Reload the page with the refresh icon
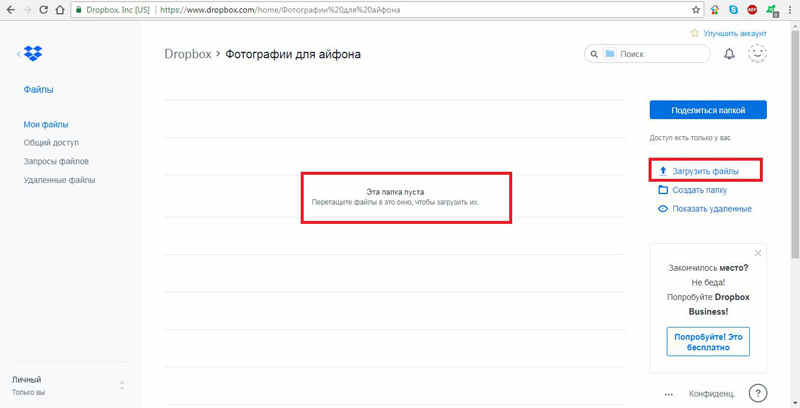800x408 pixels. tap(43, 10)
